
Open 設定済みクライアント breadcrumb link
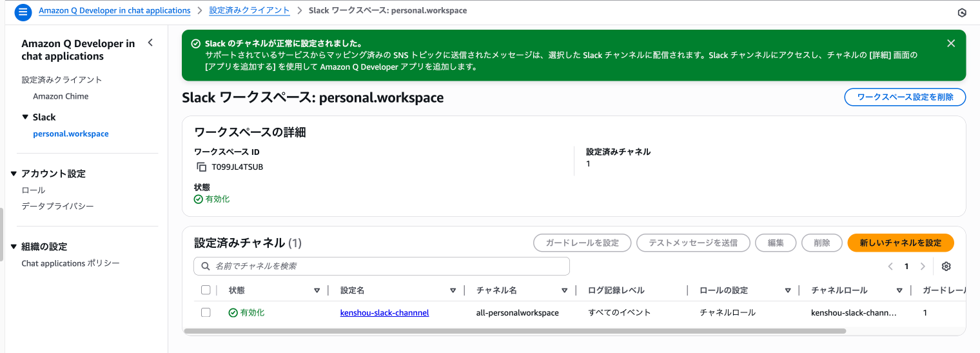click(250, 10)
